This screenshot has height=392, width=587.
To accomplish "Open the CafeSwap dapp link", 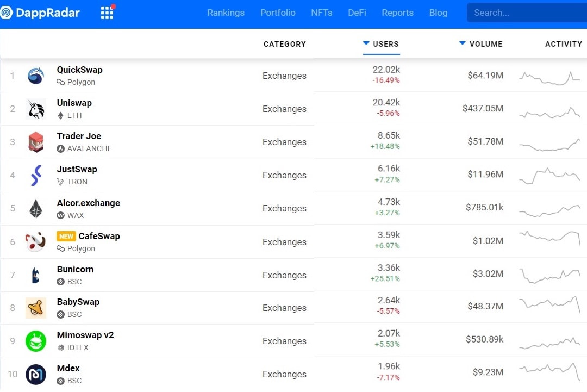I will [x=99, y=237].
